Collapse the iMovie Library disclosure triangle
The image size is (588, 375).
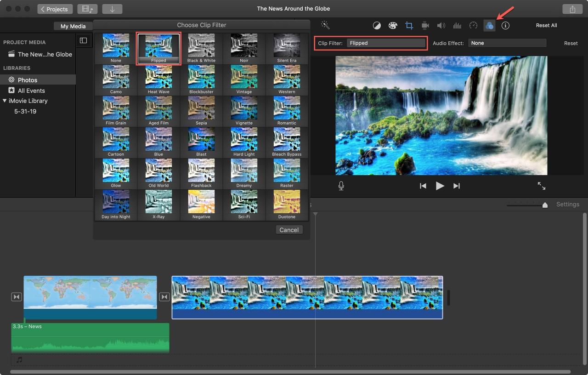point(5,101)
